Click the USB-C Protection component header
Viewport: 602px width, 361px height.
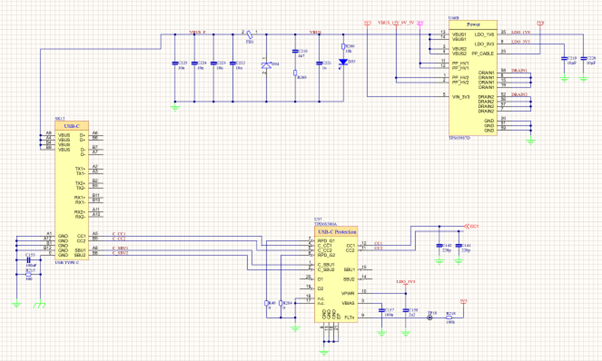(336, 232)
